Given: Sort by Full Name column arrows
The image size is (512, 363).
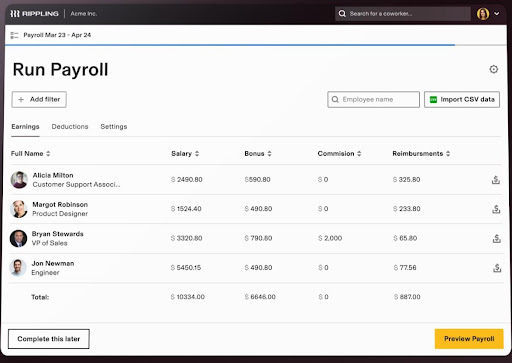Looking at the screenshot, I should (48, 154).
